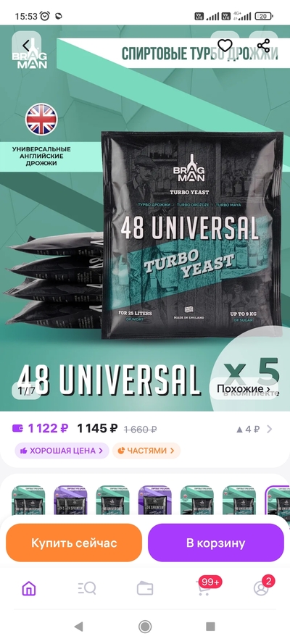Tap the Купить сейчас button
The width and height of the screenshot is (290, 644).
point(74,543)
